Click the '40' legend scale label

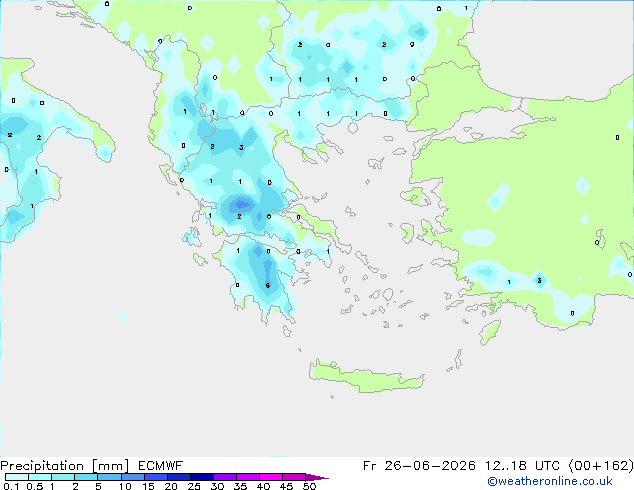click(263, 486)
